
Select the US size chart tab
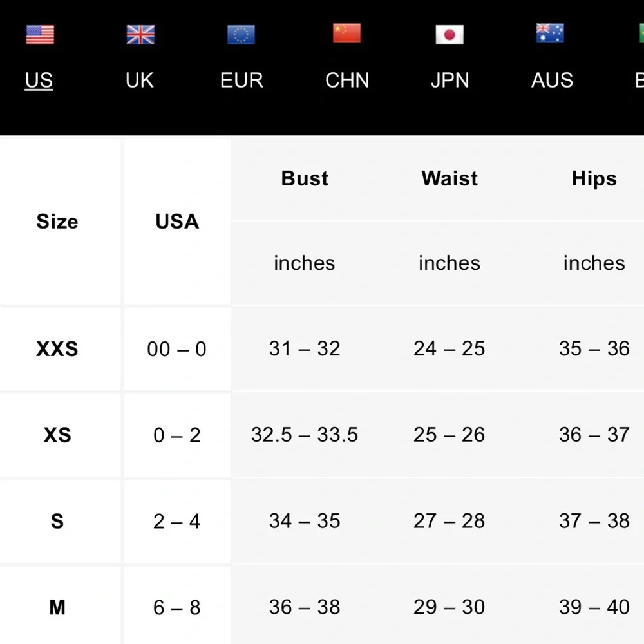[x=39, y=80]
